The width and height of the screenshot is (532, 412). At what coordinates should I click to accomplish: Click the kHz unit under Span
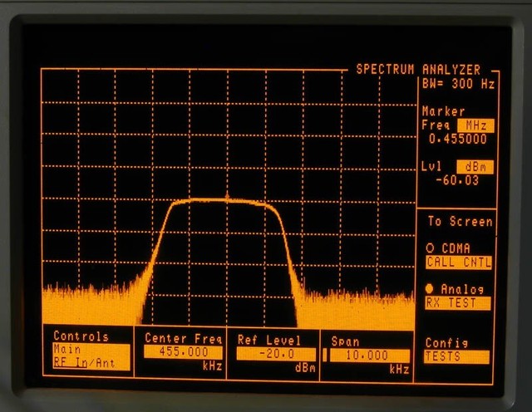[x=399, y=370]
